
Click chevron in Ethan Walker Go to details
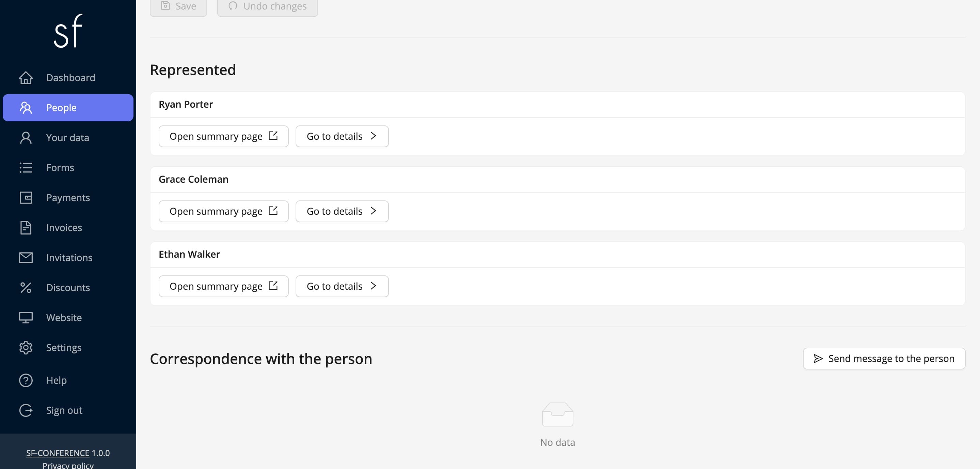click(373, 286)
